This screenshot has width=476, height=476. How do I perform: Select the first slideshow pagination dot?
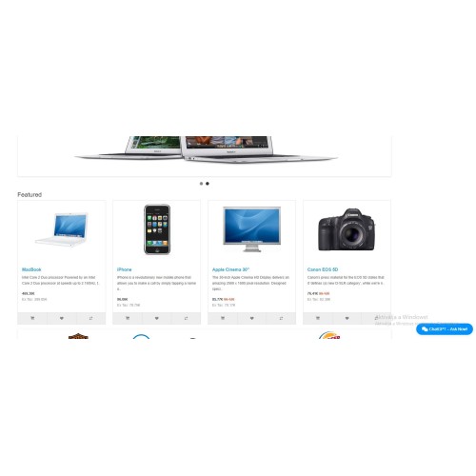click(201, 184)
